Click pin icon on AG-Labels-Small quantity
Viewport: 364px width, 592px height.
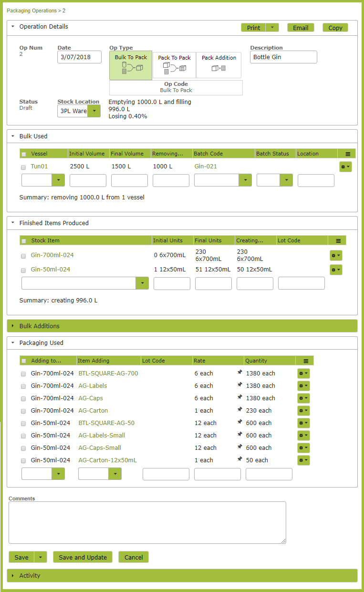(x=239, y=435)
